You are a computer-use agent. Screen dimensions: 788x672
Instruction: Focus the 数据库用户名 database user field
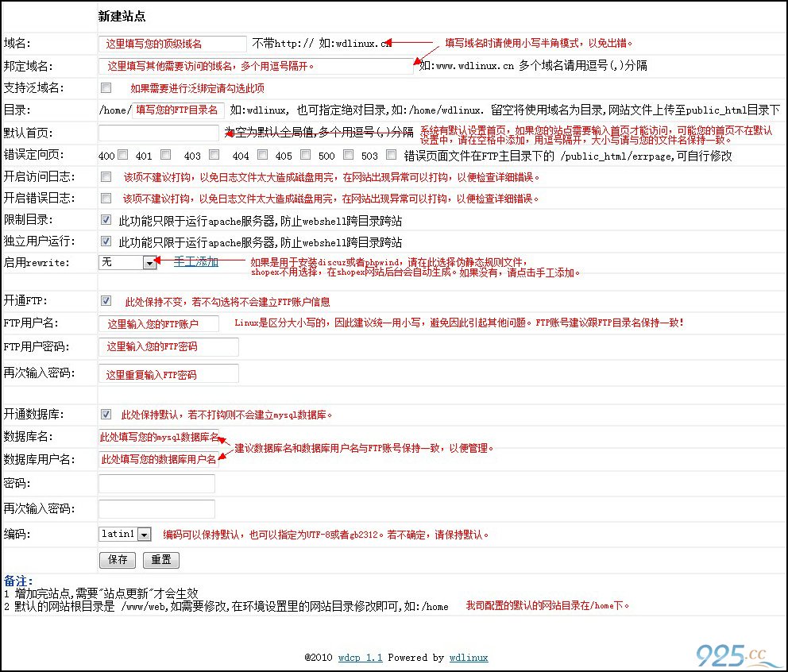[159, 459]
